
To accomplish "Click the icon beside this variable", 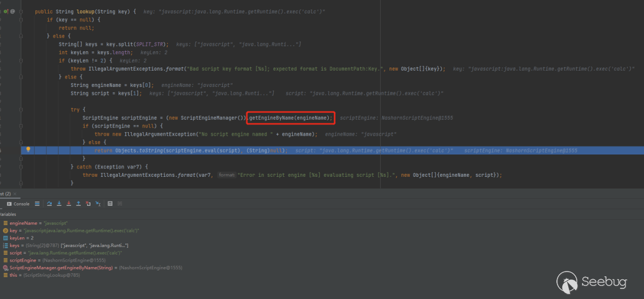I will coord(6,275).
